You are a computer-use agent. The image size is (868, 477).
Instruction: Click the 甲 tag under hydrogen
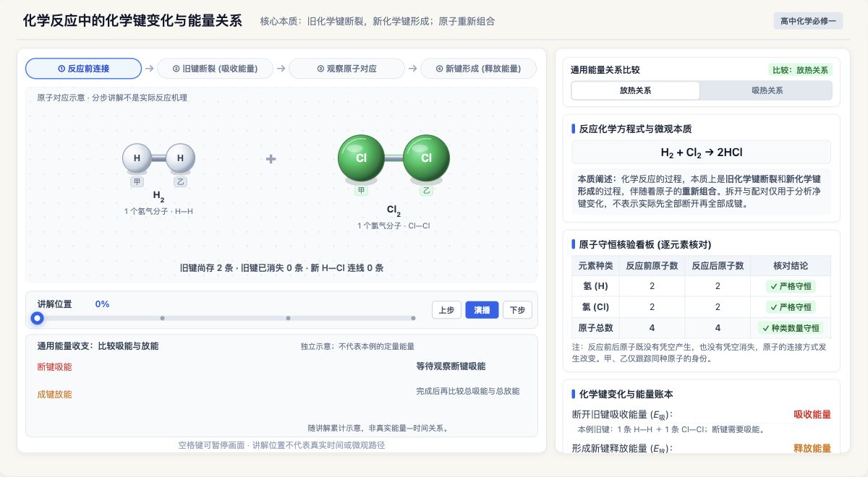coord(137,182)
